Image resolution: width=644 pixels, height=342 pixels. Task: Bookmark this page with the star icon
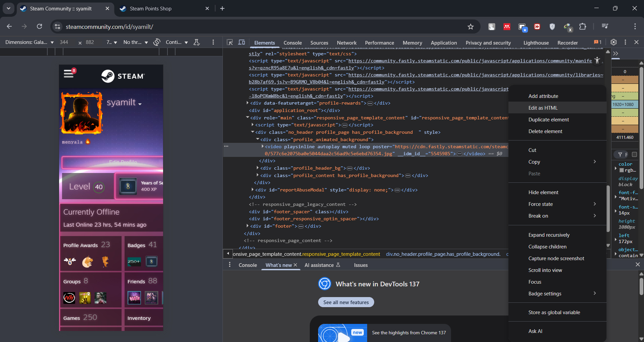click(470, 26)
